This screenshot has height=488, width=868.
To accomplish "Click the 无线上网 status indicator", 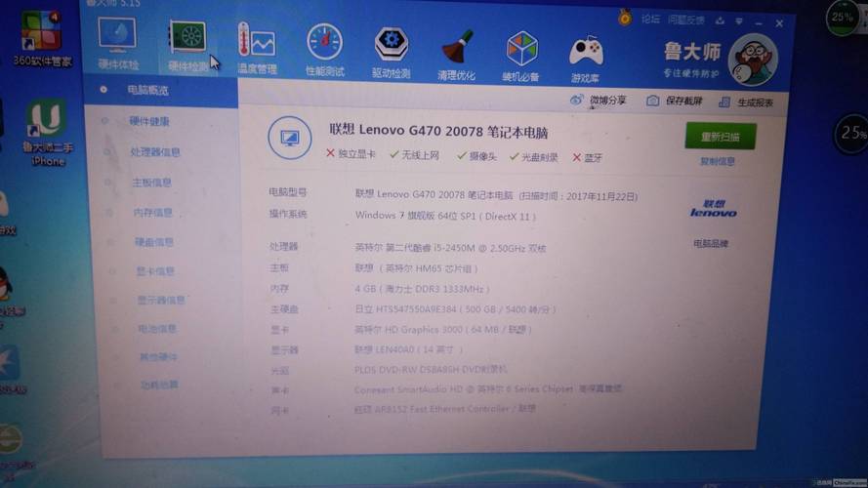I will click(x=415, y=155).
